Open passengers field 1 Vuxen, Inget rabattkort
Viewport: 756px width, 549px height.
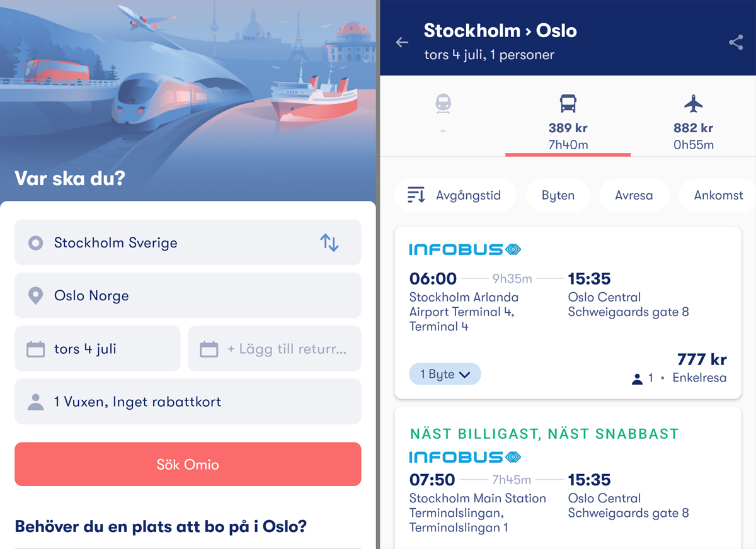[188, 402]
